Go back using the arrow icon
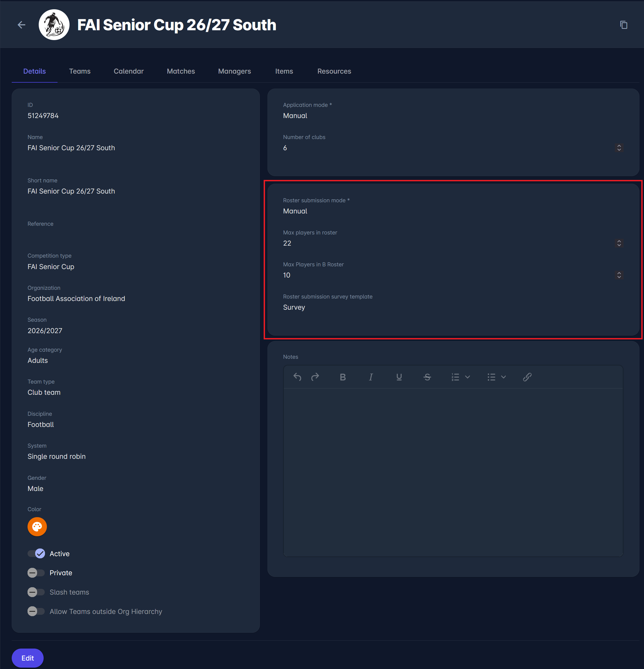Viewport: 644px width, 669px height. (22, 25)
